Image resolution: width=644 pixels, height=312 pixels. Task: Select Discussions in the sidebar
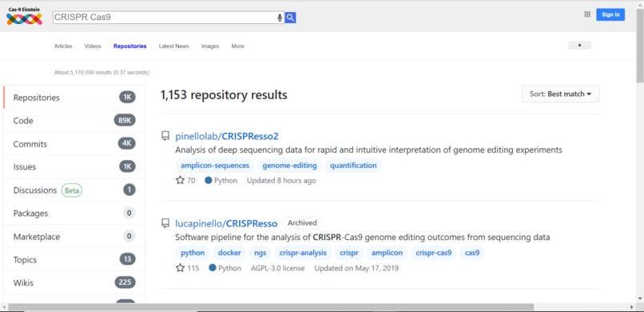click(x=74, y=190)
